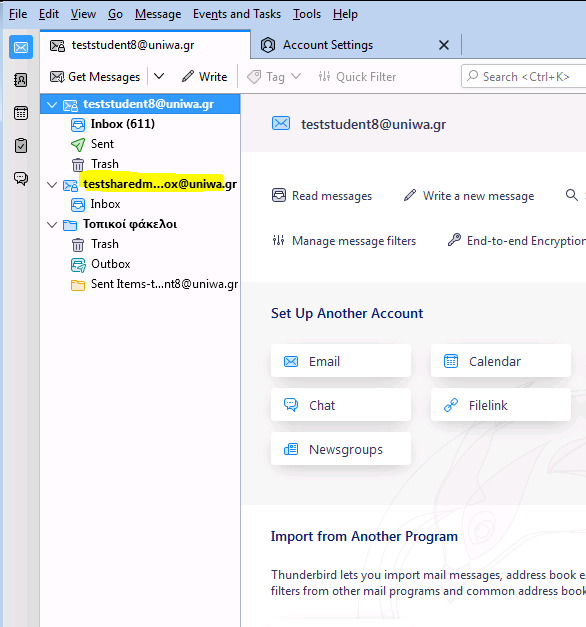Image resolution: width=586 pixels, height=627 pixels.
Task: Switch to the teststudent8@uniwa.gr tab
Action: [145, 45]
